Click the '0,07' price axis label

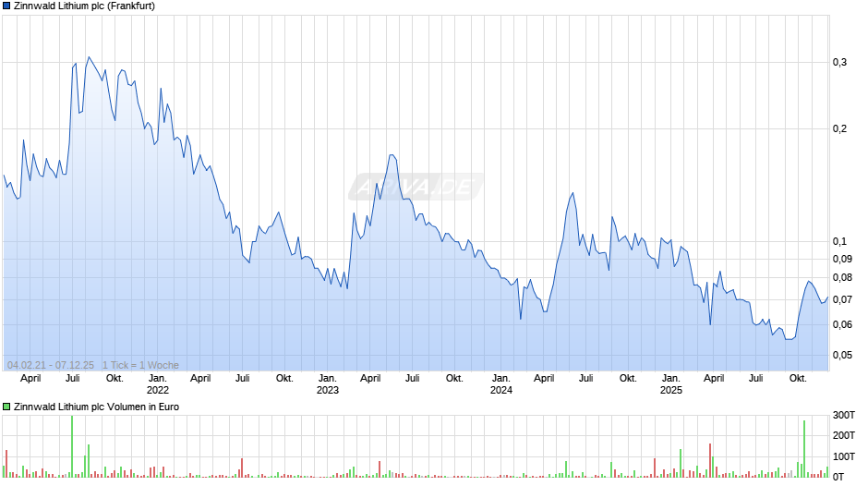pos(842,299)
